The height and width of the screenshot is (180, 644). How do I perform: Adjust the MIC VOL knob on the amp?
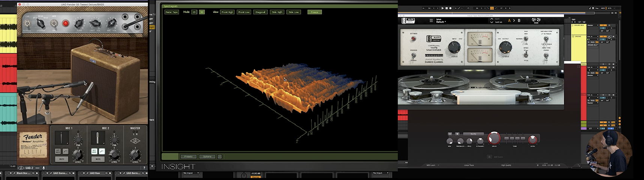click(112, 24)
